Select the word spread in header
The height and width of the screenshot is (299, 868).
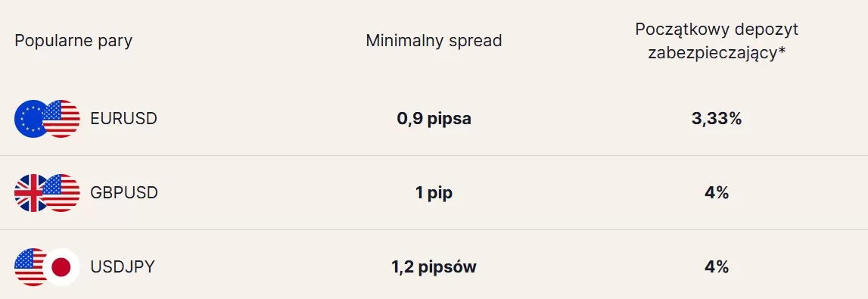pos(474,42)
